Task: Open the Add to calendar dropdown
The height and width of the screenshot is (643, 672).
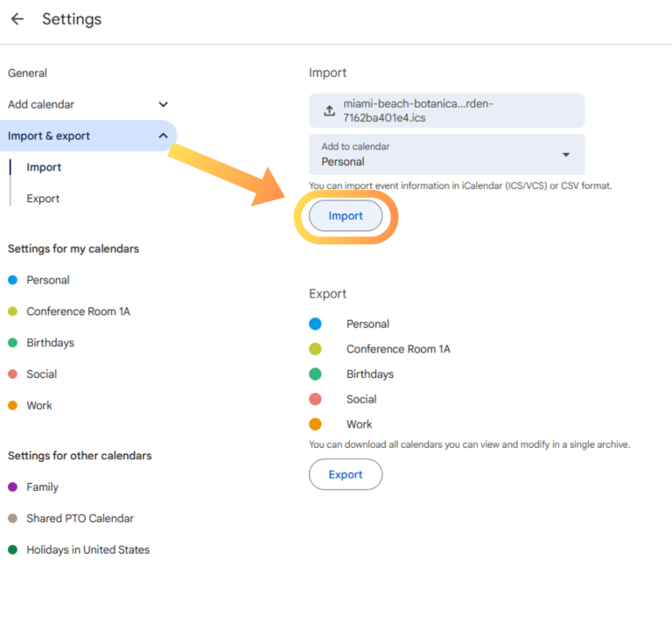Action: pos(446,155)
